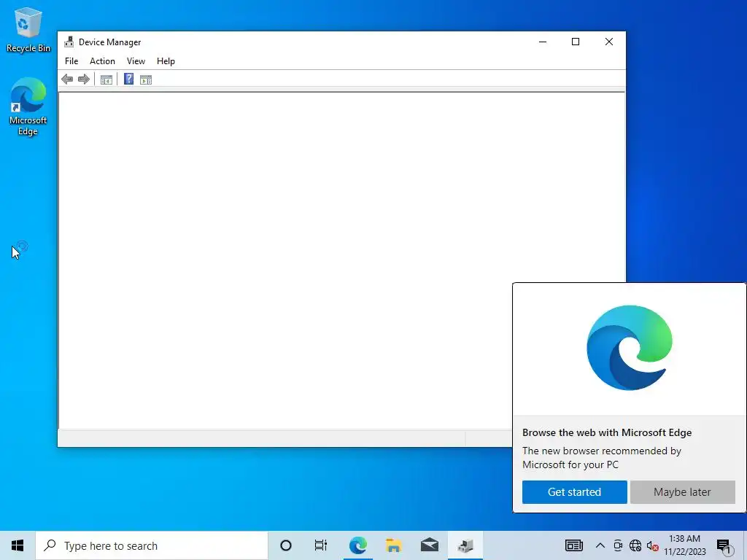This screenshot has width=747, height=560.
Task: Dismiss Edge popup with Maybe later
Action: tap(682, 492)
